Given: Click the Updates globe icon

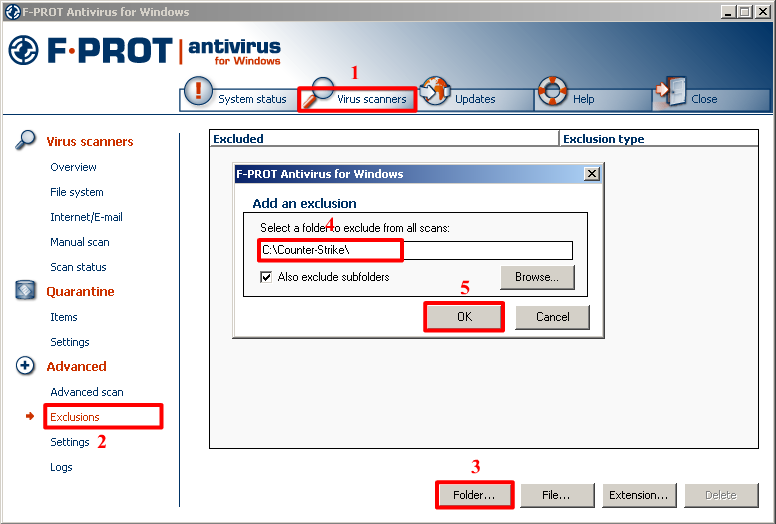Looking at the screenshot, I should click(435, 91).
